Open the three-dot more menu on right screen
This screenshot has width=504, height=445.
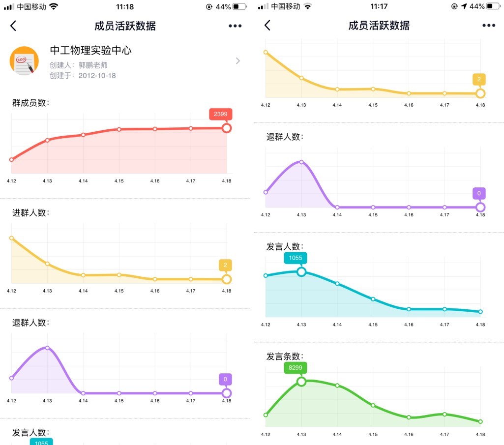pos(489,26)
